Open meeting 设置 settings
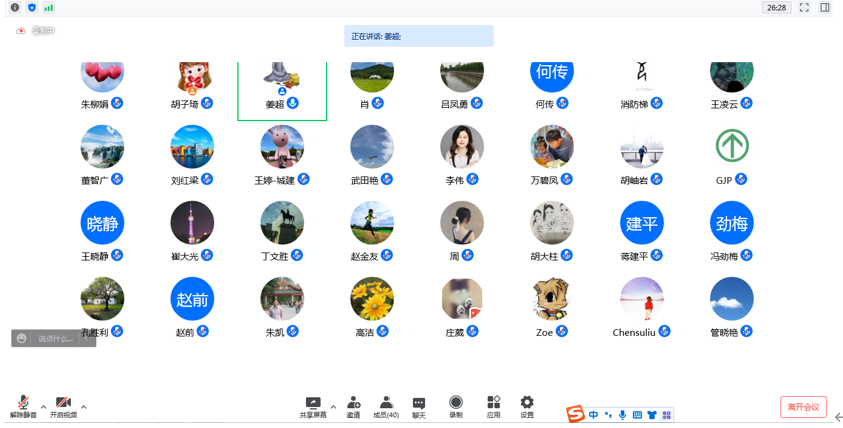 [x=527, y=406]
